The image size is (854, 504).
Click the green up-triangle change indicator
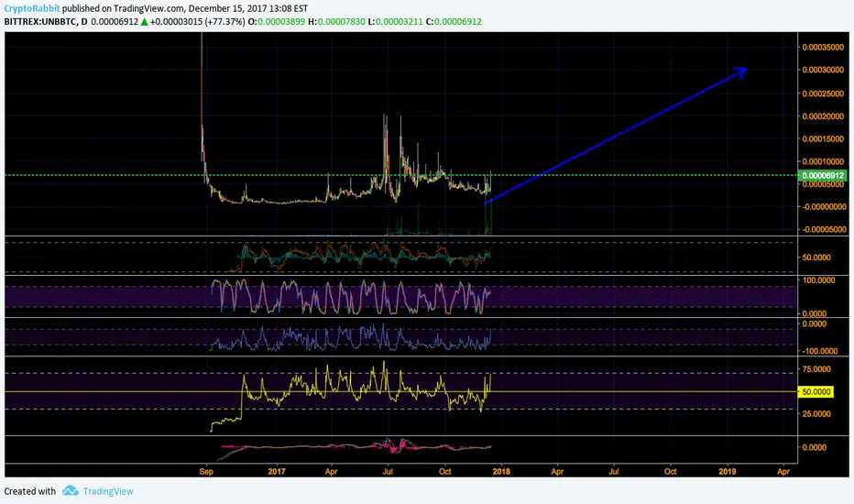coord(144,22)
